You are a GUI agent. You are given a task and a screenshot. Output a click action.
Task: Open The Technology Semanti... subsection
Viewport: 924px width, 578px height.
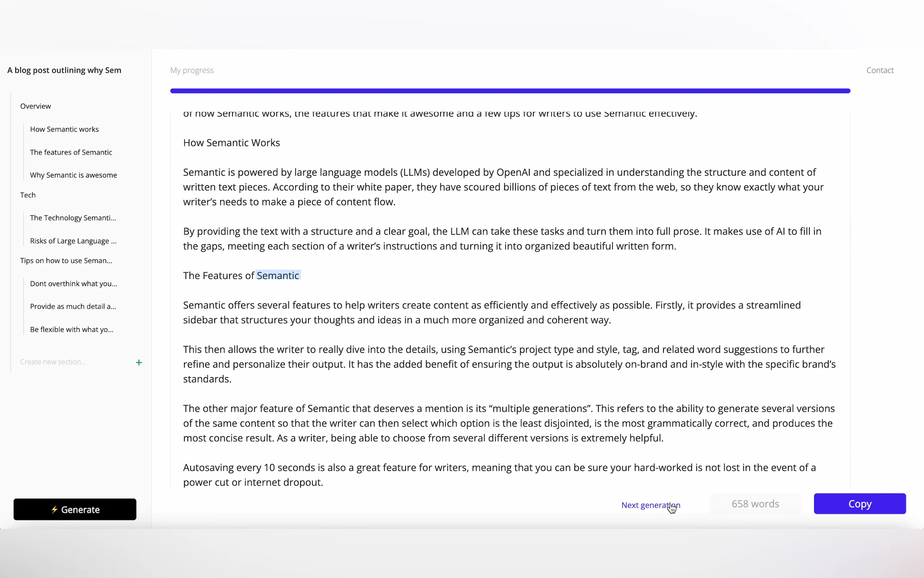point(73,218)
